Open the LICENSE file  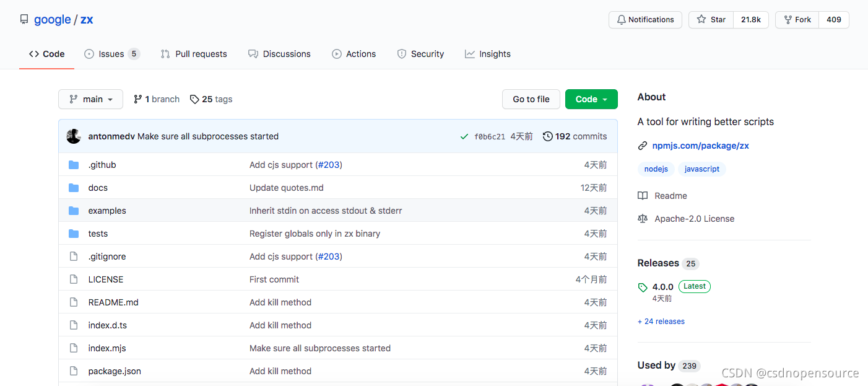pyautogui.click(x=106, y=279)
